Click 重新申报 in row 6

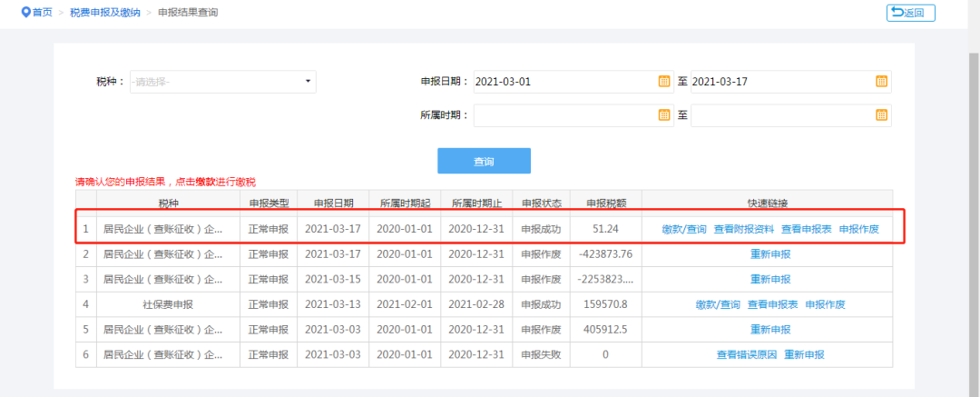click(804, 355)
